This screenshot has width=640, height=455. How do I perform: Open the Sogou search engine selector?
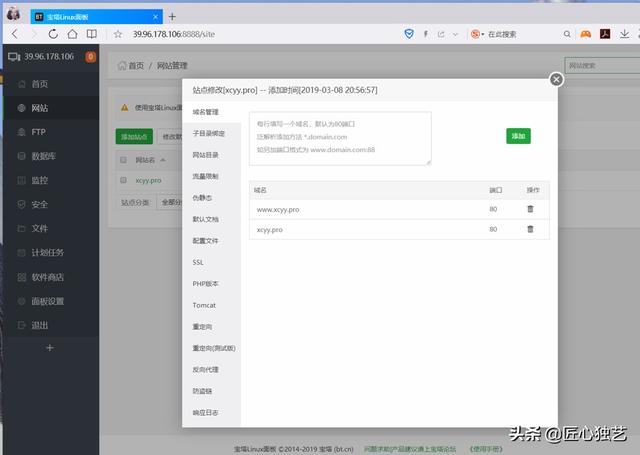[477, 34]
